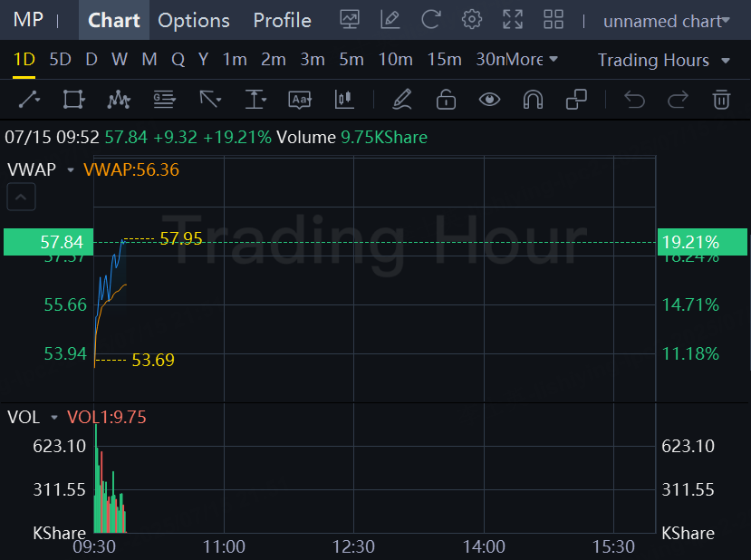Image resolution: width=751 pixels, height=560 pixels.
Task: Open the Trading Hours dropdown
Action: pyautogui.click(x=663, y=61)
